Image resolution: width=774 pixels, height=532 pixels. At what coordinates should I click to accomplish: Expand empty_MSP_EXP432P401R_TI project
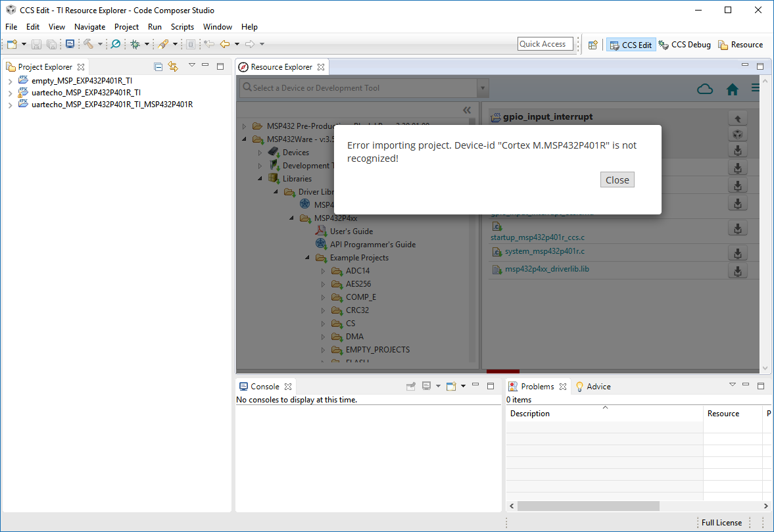(x=10, y=81)
